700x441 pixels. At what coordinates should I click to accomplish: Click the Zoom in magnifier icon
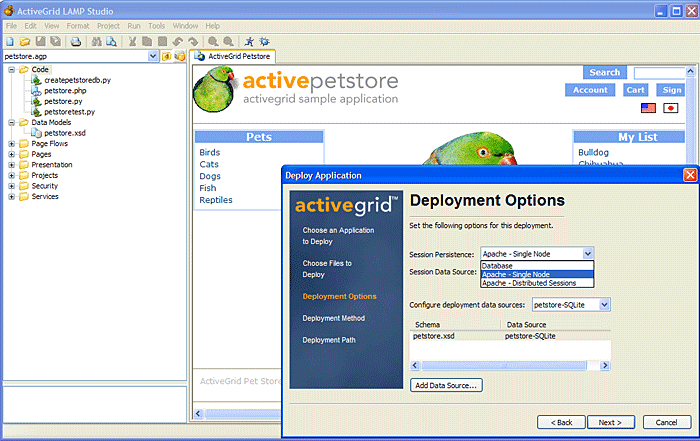[x=213, y=41]
